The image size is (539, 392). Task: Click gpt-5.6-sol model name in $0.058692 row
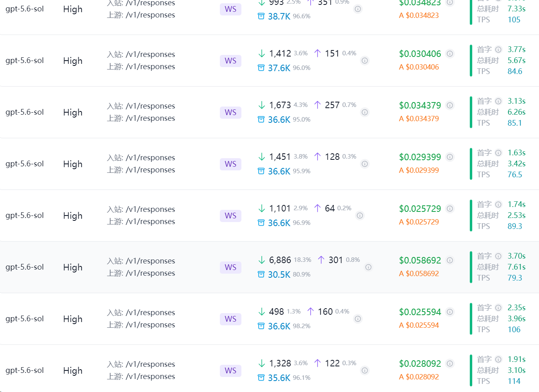click(x=25, y=267)
